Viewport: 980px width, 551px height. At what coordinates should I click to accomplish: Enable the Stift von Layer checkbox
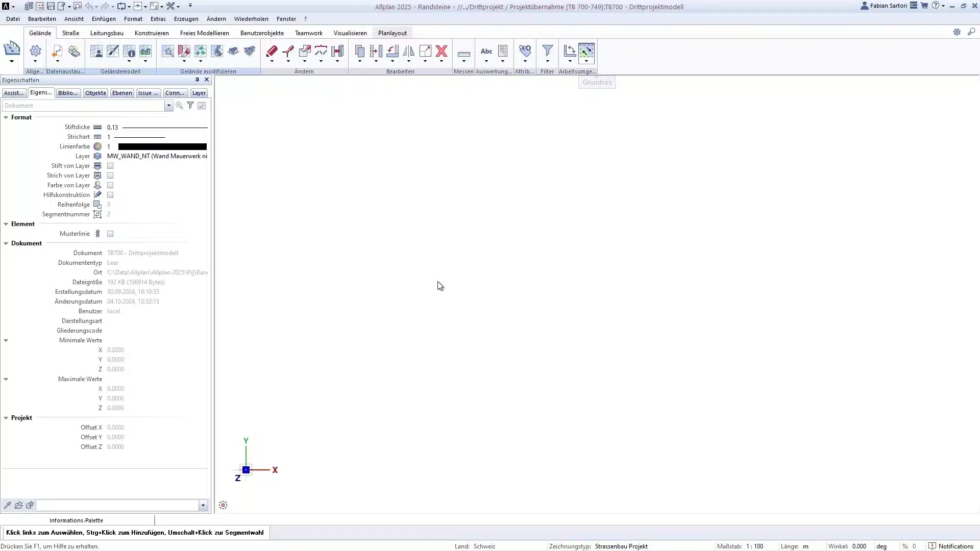110,166
